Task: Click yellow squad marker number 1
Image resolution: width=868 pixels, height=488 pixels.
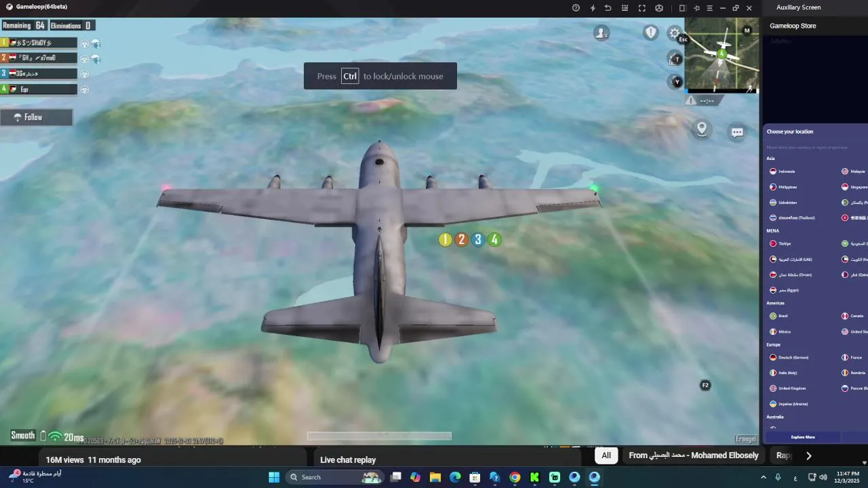Action: (x=445, y=239)
